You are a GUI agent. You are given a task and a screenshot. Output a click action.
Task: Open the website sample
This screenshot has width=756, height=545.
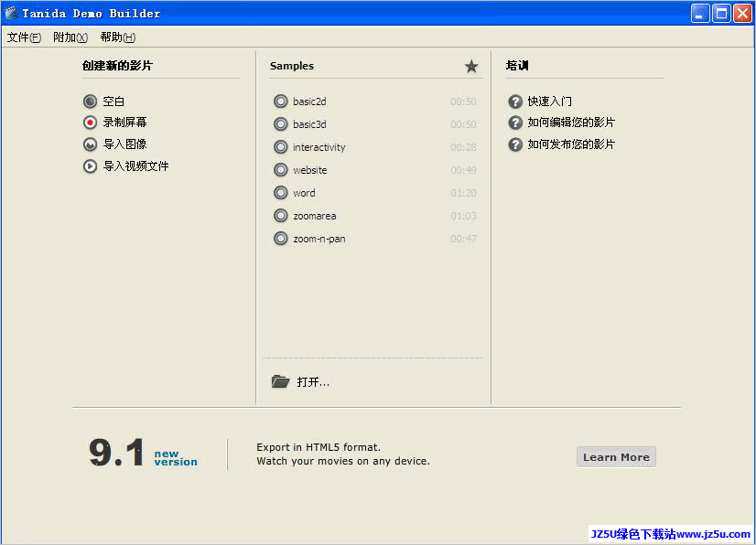[x=310, y=170]
